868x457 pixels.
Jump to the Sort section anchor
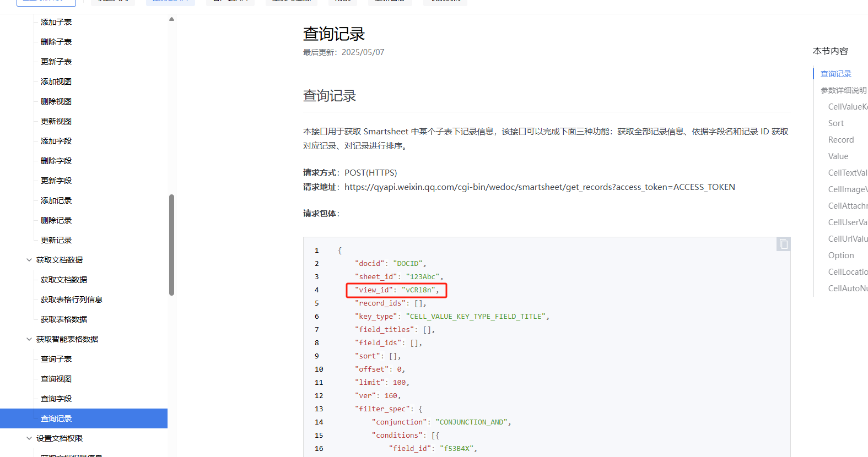point(835,123)
